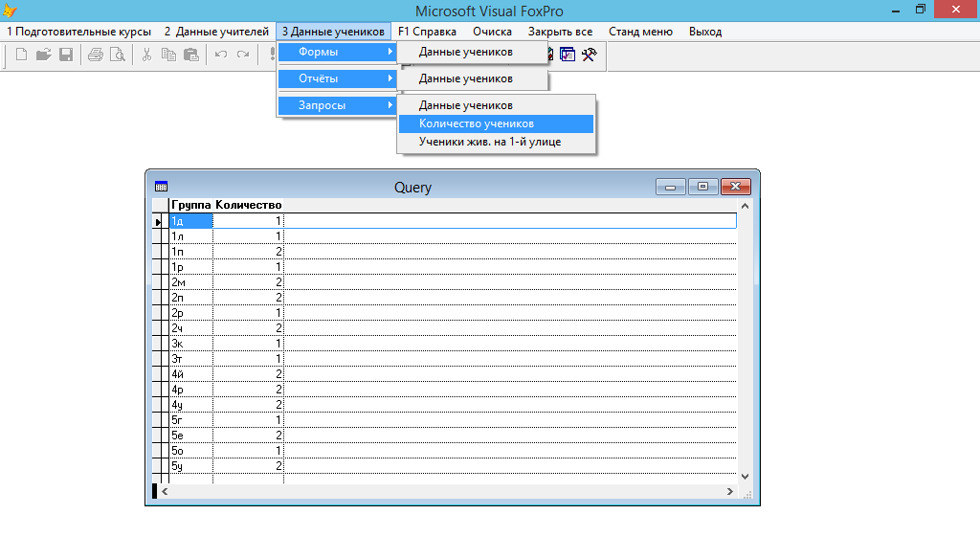This screenshot has width=980, height=559.
Task: Select 'Данные учеников' under Формы
Action: point(473,52)
